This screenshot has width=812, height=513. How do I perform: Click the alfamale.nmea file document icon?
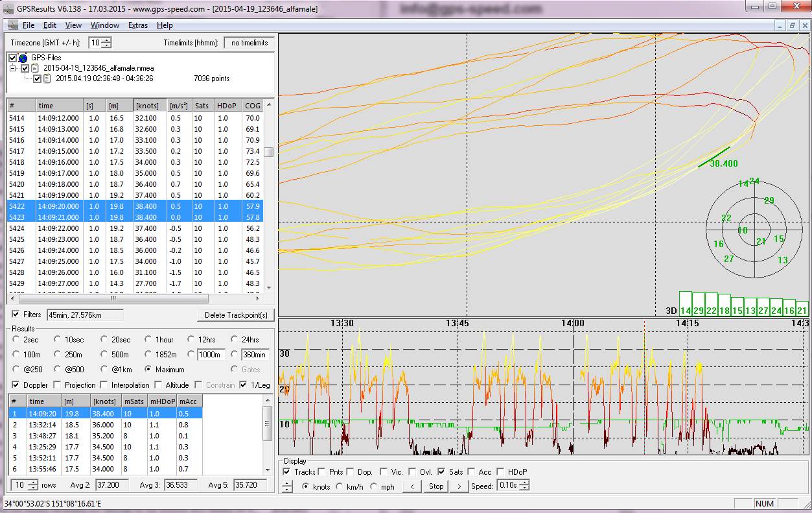pos(35,68)
